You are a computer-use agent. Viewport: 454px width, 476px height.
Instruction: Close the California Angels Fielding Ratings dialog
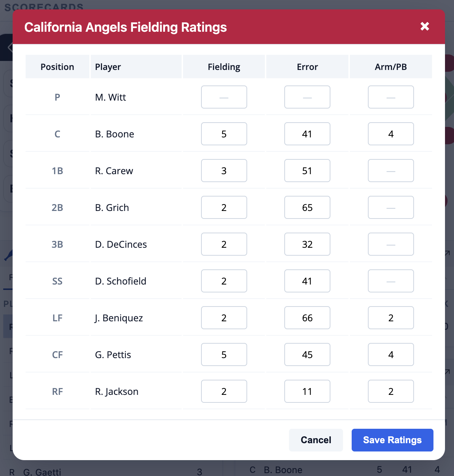point(424,27)
